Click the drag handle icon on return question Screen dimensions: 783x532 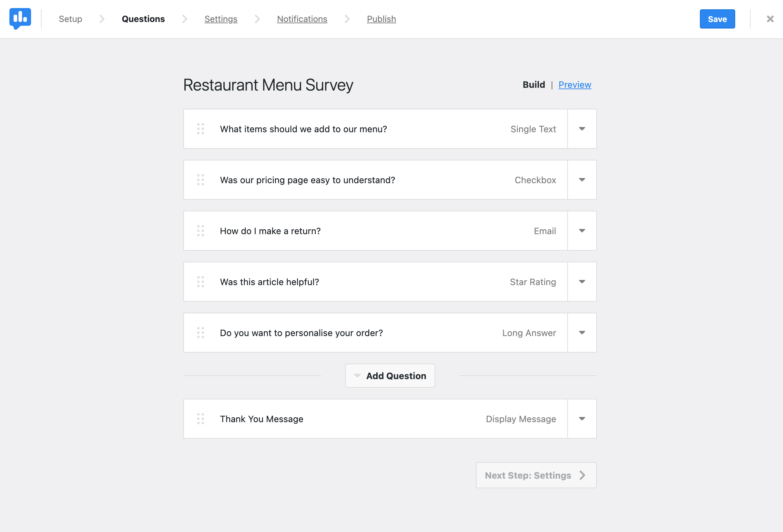(x=201, y=230)
